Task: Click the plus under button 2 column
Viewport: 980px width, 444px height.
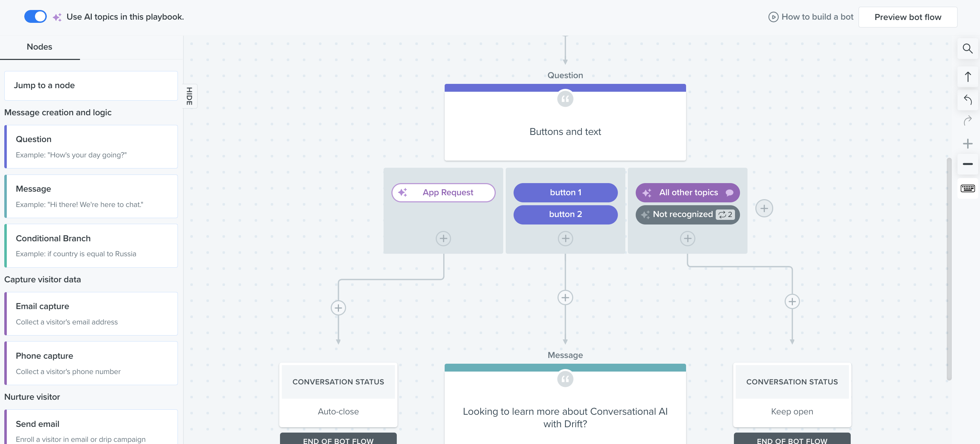Action: (x=565, y=239)
